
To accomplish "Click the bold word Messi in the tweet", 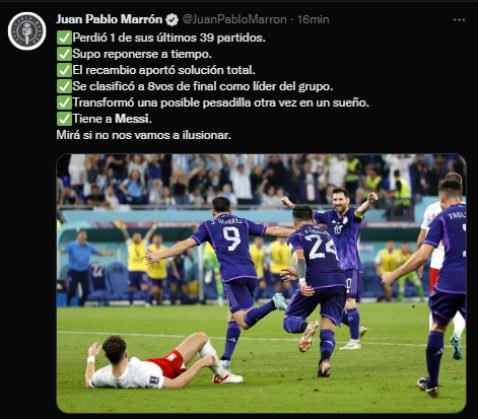I will point(133,119).
